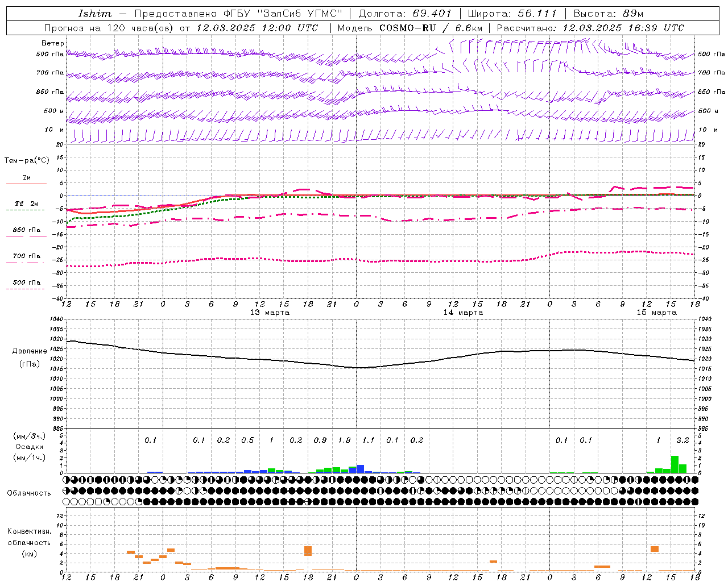Screen dimensions: 728x582
Task: Click the tall orange convective bar at 18h 13 марта
Action: pyautogui.click(x=308, y=551)
